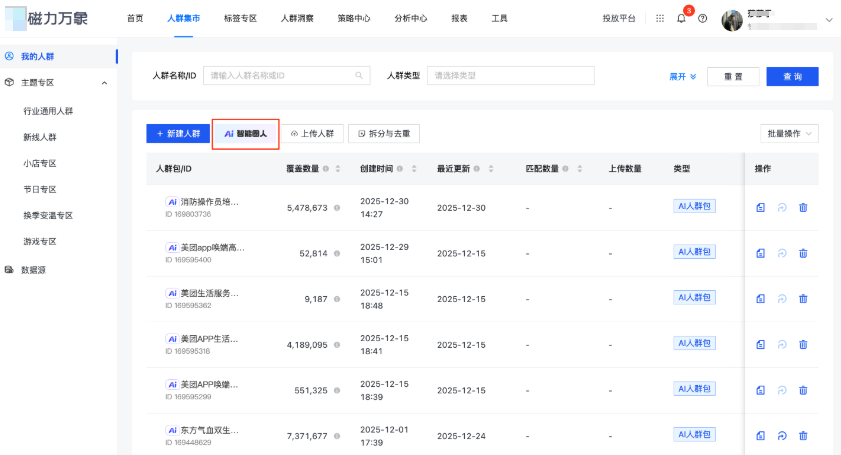Collapse the 主题专区 sidebar section
Image resolution: width=841 pixels, height=455 pixels.
point(104,83)
